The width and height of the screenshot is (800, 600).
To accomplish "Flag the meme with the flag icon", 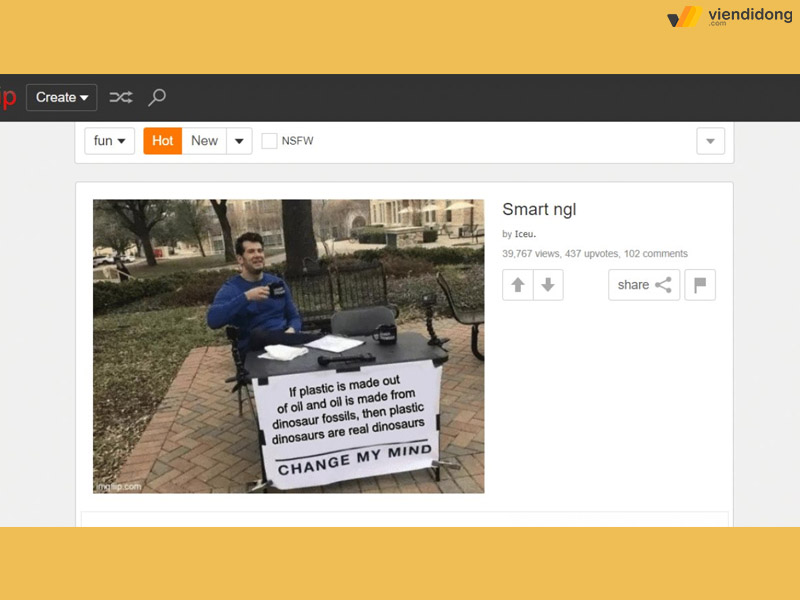I will (x=700, y=285).
